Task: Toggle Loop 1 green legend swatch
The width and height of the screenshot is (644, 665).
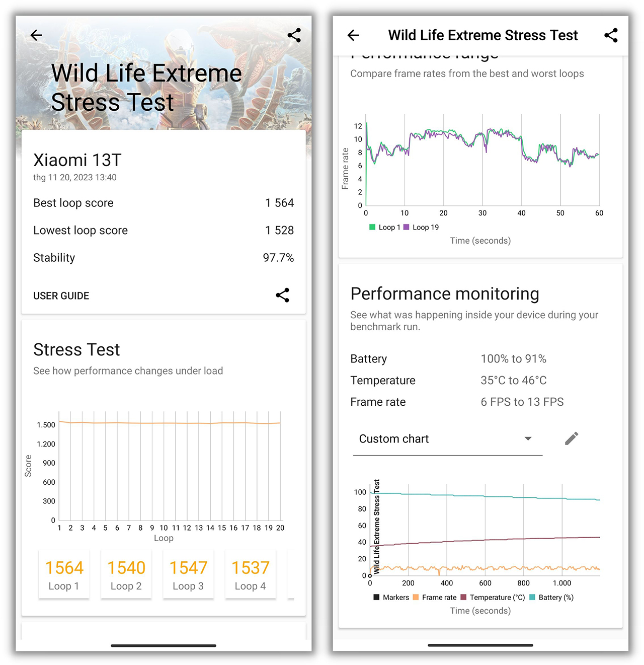Action: 373,228
